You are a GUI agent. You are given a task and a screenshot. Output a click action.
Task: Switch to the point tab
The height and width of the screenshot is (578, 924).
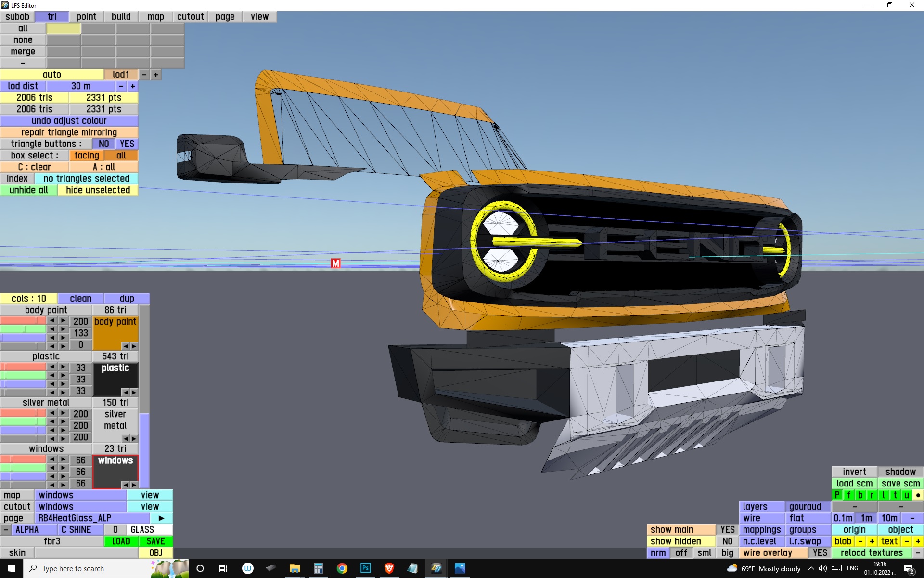(x=86, y=17)
